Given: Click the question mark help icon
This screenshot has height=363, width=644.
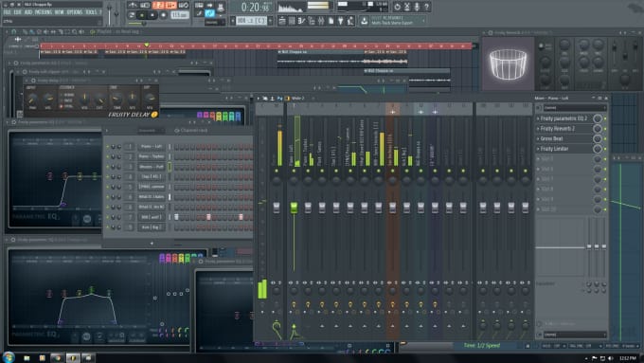Looking at the screenshot, I should coord(427,7).
